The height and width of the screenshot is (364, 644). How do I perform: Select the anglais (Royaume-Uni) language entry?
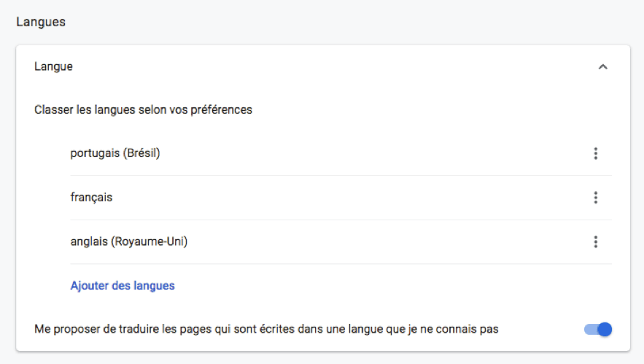click(128, 241)
